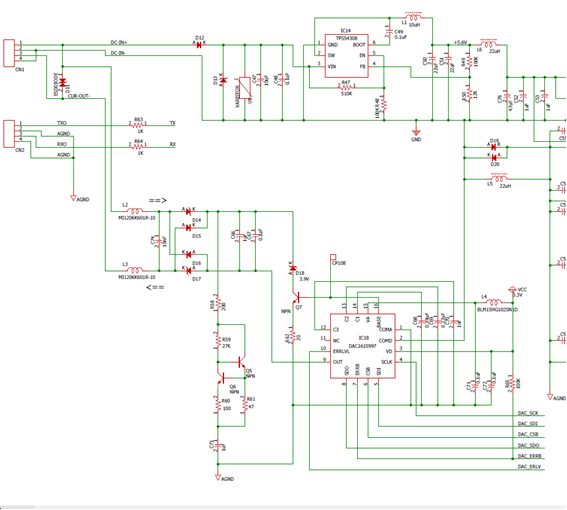Click the L2 ferrite bead symbol

coord(135,211)
